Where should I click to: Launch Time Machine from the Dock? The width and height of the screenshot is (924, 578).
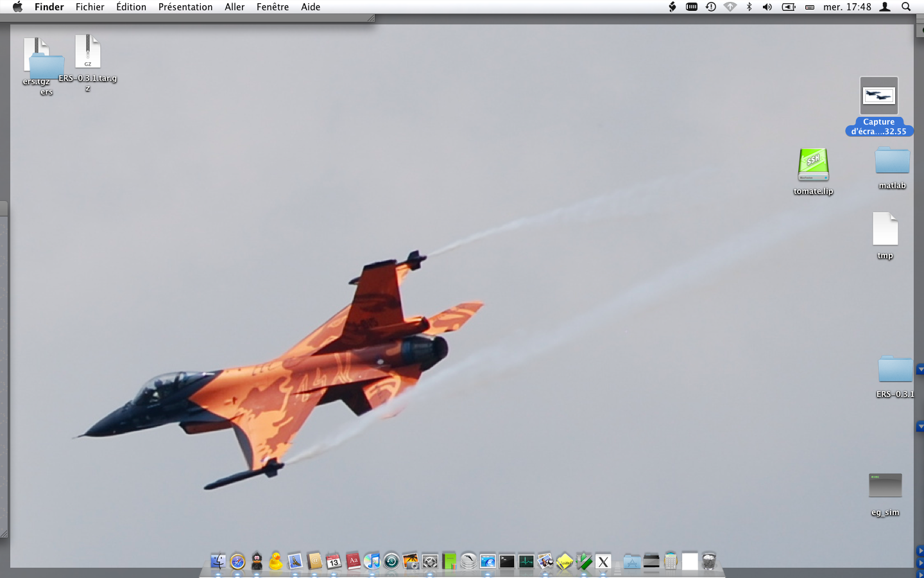tap(391, 561)
